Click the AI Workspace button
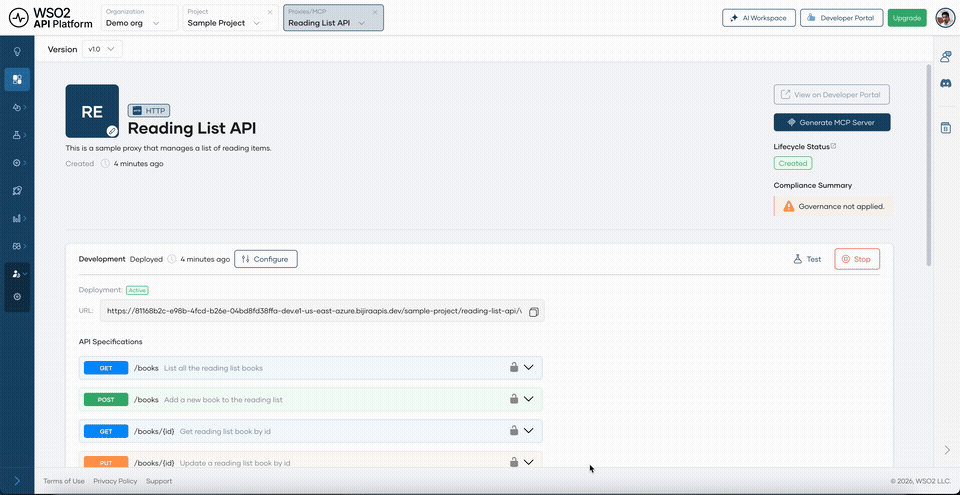The image size is (960, 495). 759,18
